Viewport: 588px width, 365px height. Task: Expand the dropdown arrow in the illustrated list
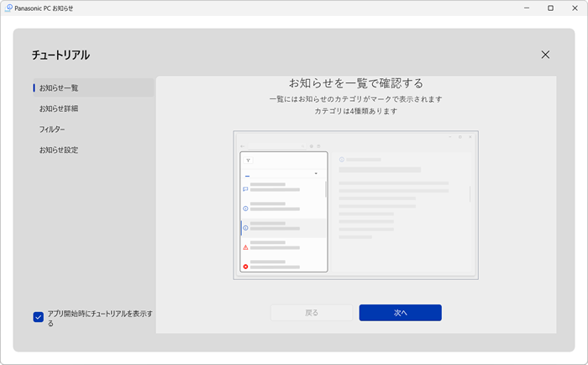[316, 174]
